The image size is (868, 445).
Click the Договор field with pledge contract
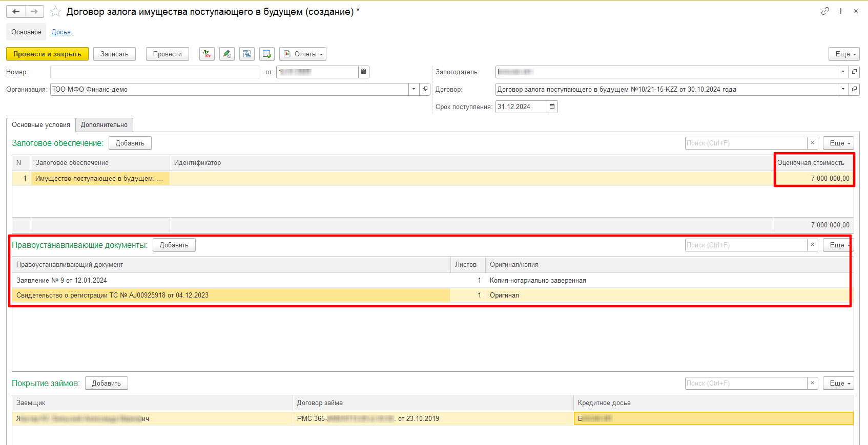667,89
